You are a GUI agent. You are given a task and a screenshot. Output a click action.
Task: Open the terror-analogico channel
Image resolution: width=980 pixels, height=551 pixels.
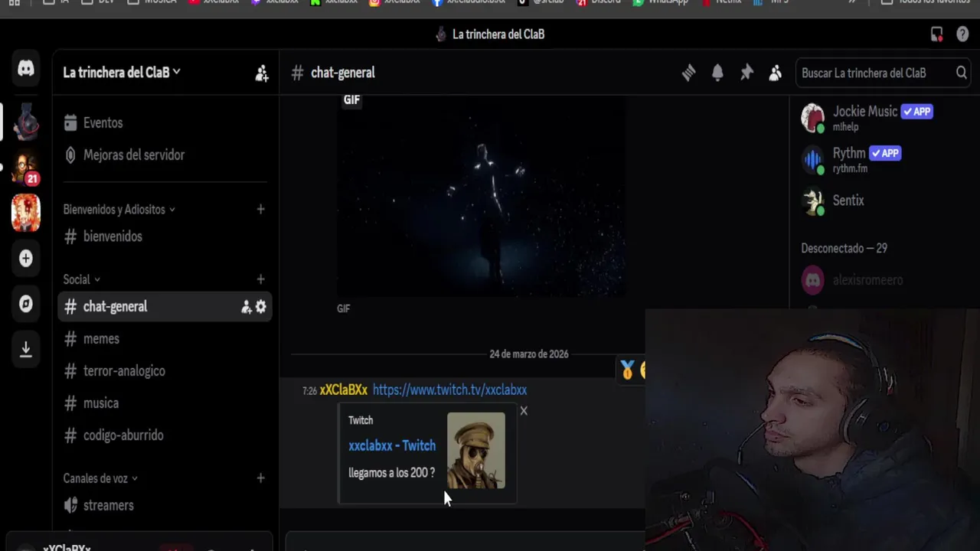[x=165, y=371]
